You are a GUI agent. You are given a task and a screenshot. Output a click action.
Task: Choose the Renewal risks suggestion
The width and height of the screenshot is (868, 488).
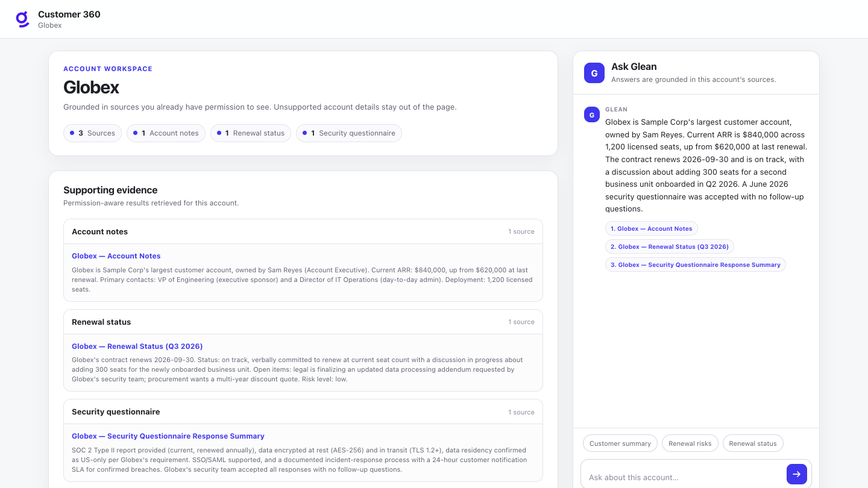click(690, 443)
